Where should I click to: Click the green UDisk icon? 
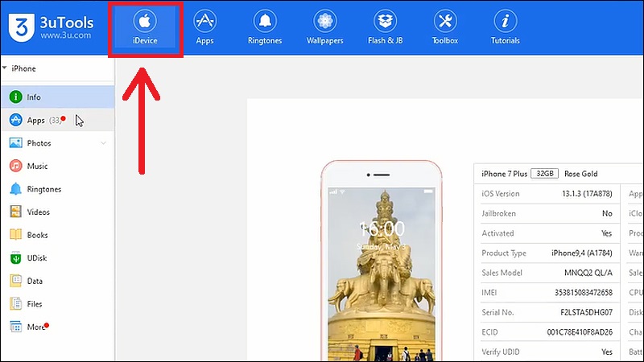click(x=15, y=257)
